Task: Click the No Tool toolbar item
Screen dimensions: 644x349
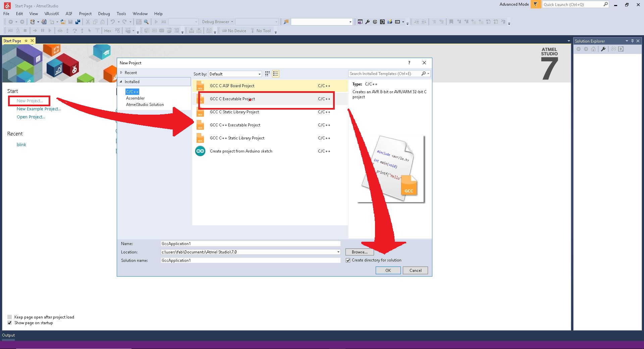Action: tap(261, 31)
